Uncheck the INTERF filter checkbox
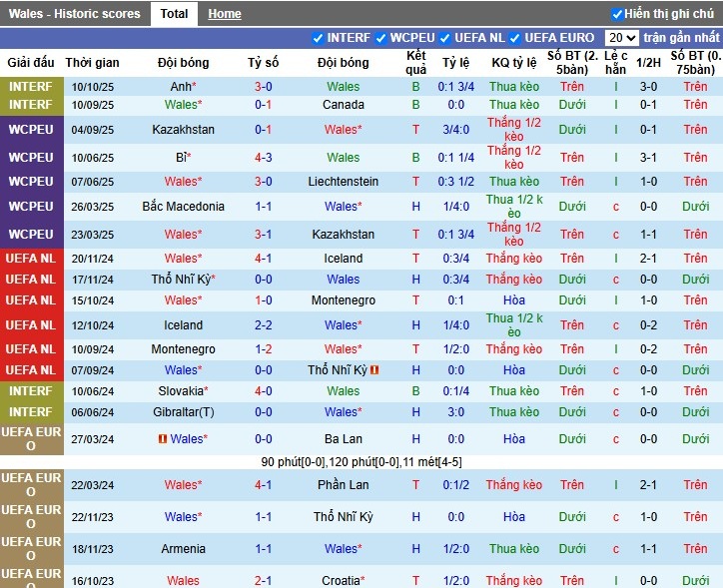This screenshot has height=588, width=723. (x=319, y=38)
